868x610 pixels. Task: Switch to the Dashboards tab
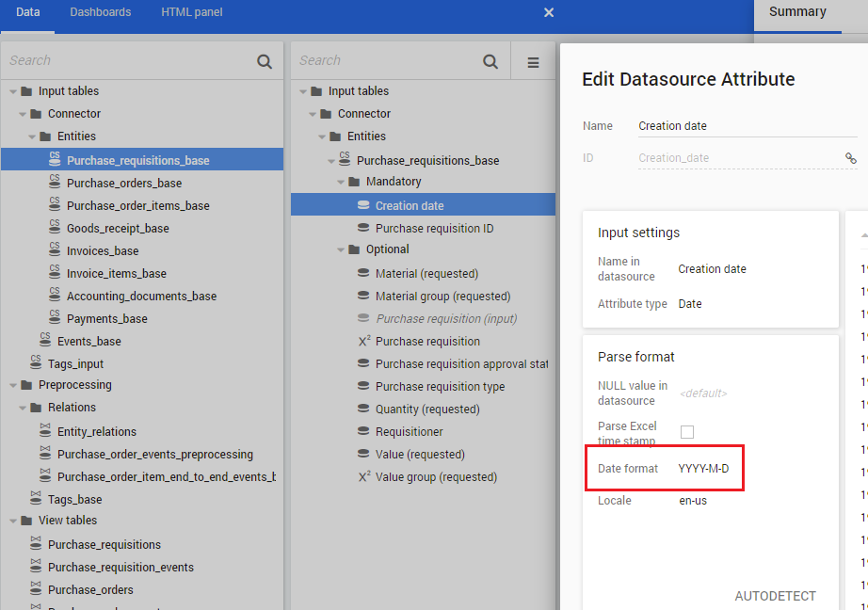tap(100, 12)
